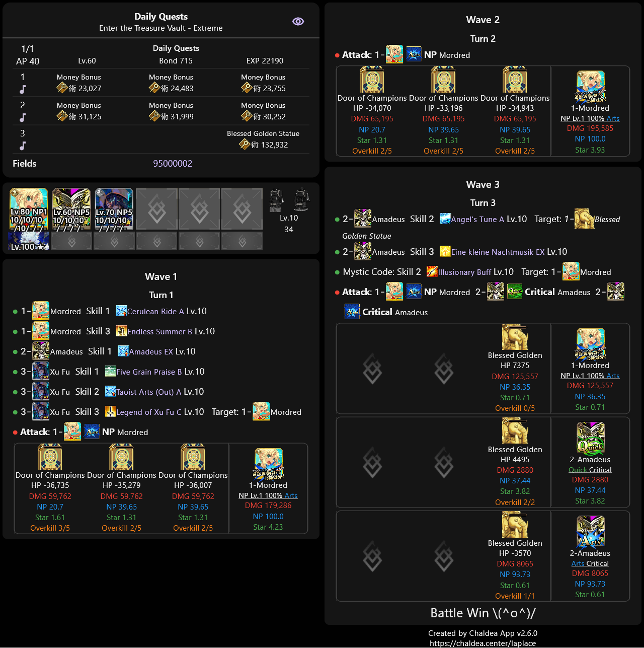Open the chaldea.center/laplace URL
This screenshot has width=644, height=648.
(x=483, y=643)
